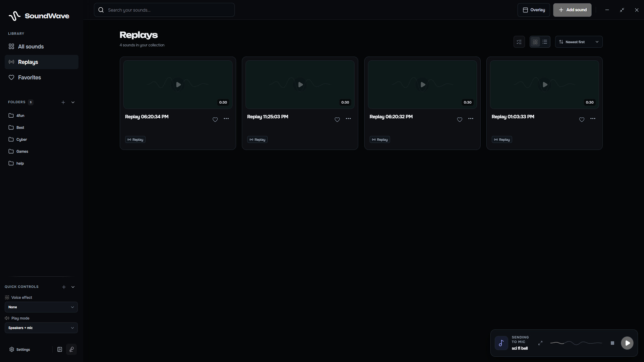This screenshot has height=362, width=644.
Task: Click the Add sound button
Action: 572,10
